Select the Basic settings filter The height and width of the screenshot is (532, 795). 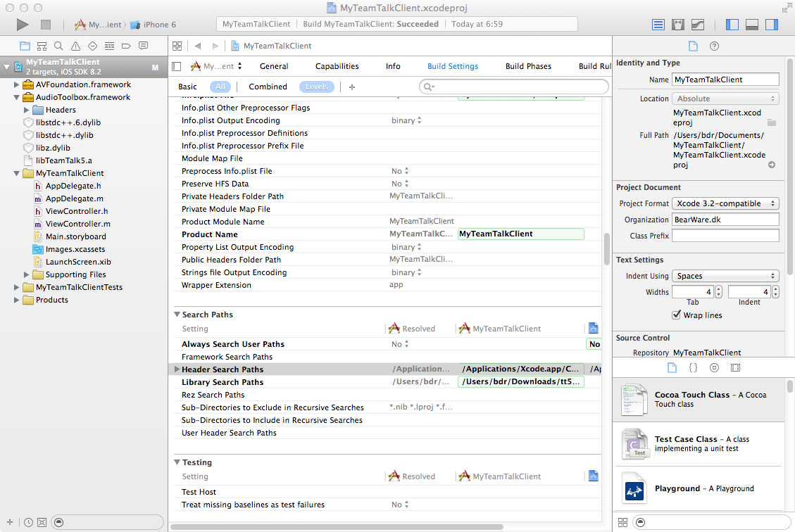pos(187,87)
